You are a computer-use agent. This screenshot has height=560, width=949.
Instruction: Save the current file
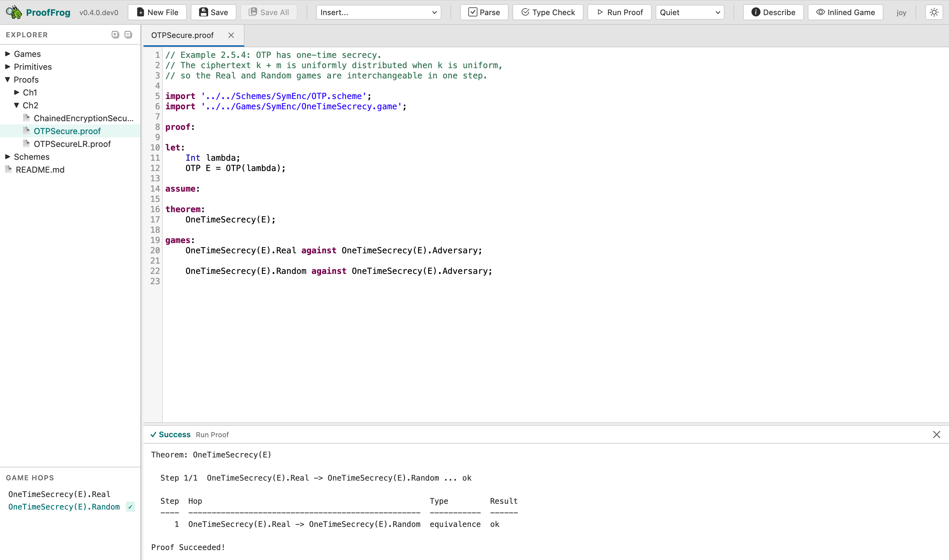[213, 13]
